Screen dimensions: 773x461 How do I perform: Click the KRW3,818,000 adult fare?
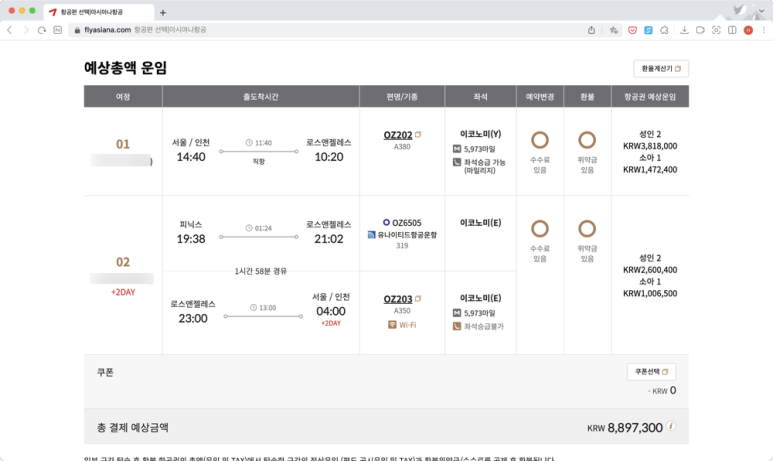[650, 146]
